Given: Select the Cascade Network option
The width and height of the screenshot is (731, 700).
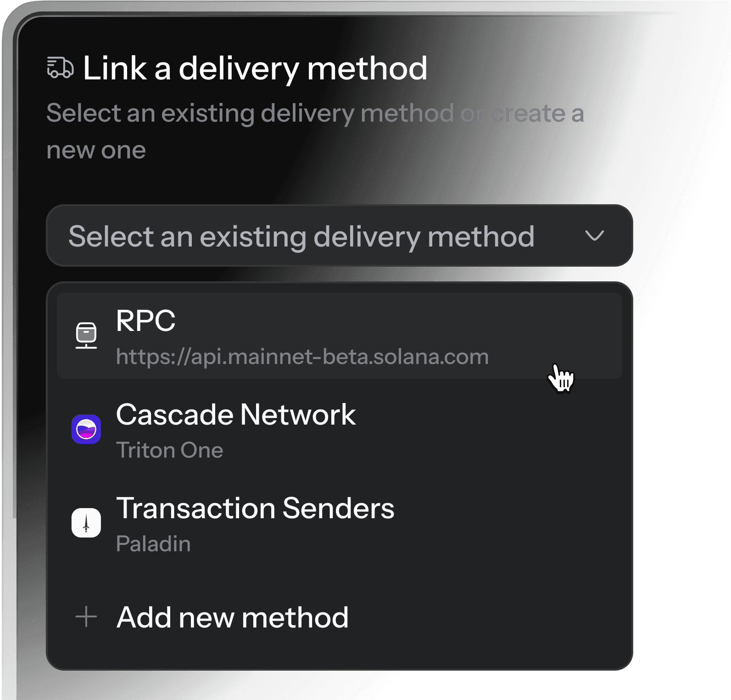Looking at the screenshot, I should 339,430.
